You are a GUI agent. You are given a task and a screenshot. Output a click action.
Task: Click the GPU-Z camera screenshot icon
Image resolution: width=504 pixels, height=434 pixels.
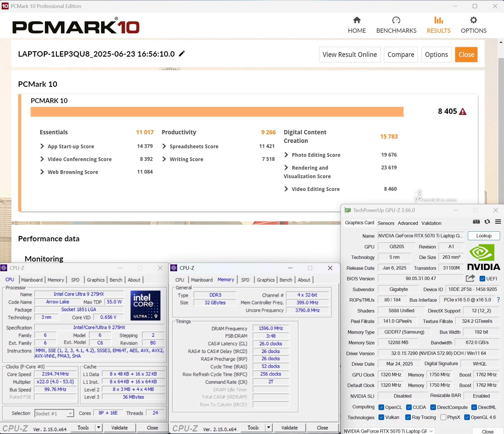tap(476, 222)
